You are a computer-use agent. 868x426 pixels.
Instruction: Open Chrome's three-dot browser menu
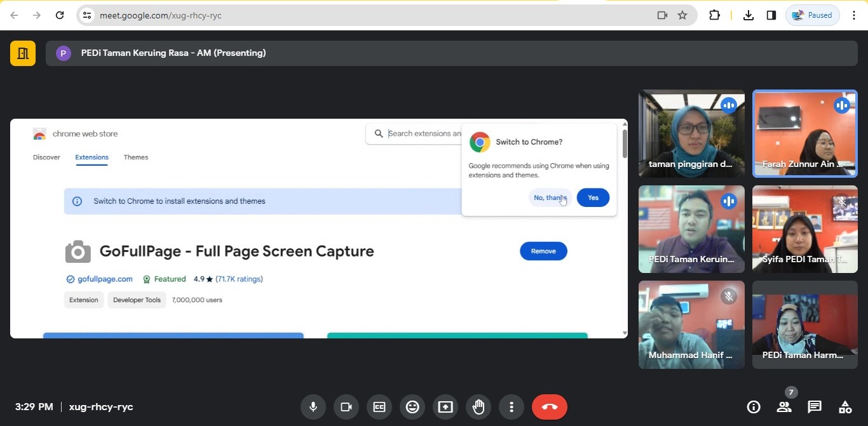click(854, 15)
